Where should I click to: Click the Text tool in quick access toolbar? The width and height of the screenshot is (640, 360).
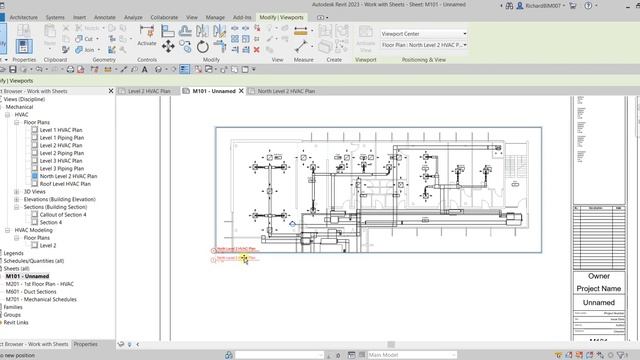144,69
